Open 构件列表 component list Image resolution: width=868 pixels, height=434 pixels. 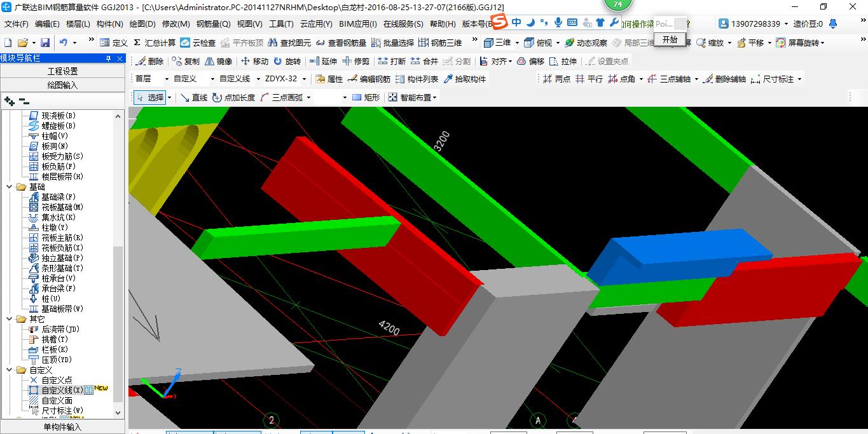[x=417, y=79]
